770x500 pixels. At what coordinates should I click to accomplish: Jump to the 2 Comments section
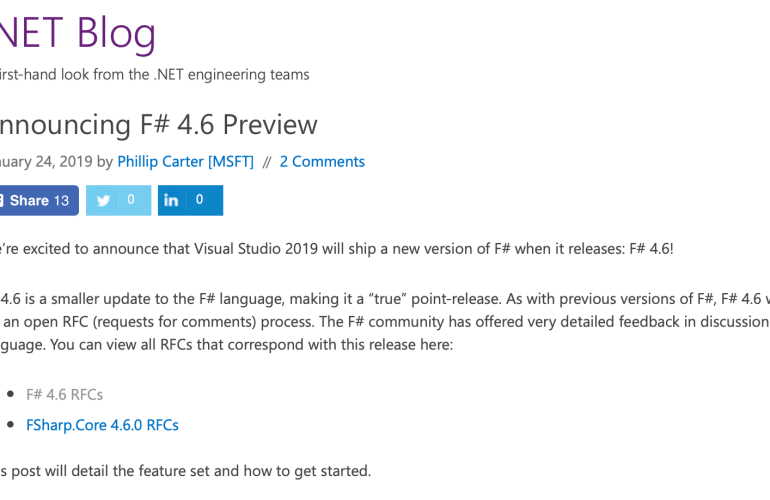tap(322, 161)
